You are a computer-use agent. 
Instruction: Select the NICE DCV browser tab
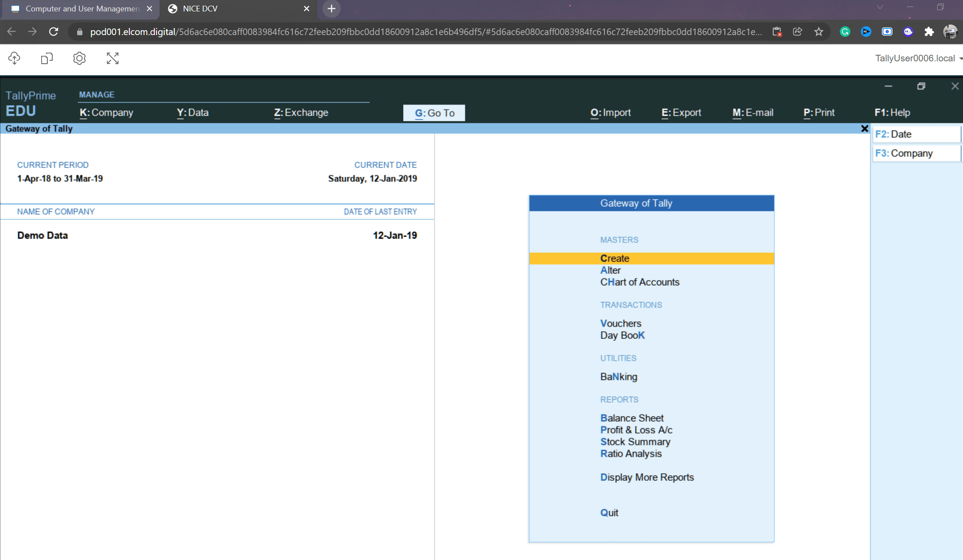point(239,9)
